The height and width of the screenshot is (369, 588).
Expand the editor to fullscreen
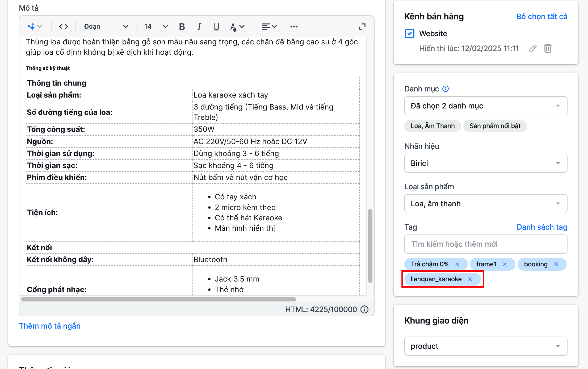[362, 27]
